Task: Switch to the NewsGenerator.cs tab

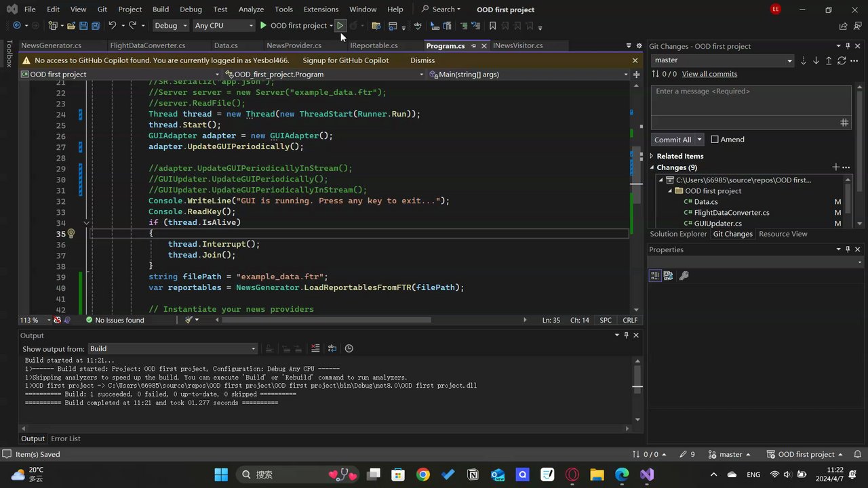Action: (x=52, y=45)
